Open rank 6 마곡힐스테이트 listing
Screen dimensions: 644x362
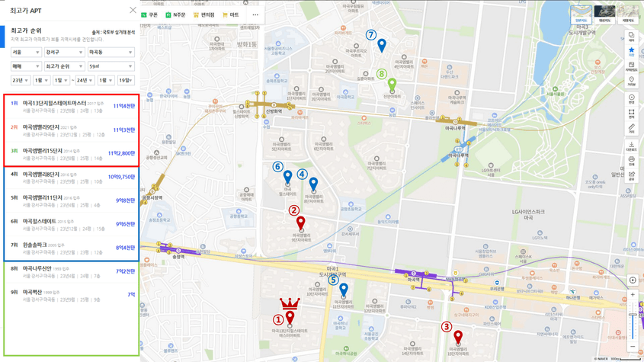pos(72,224)
